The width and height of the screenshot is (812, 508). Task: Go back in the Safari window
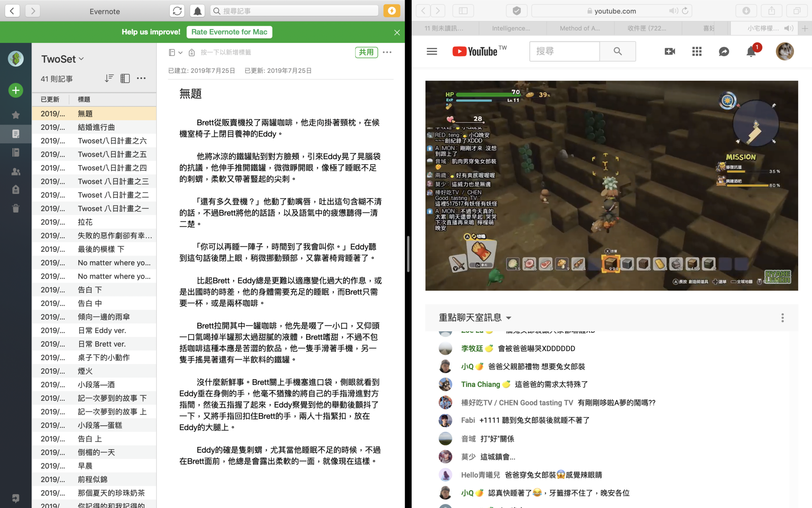[x=423, y=11]
